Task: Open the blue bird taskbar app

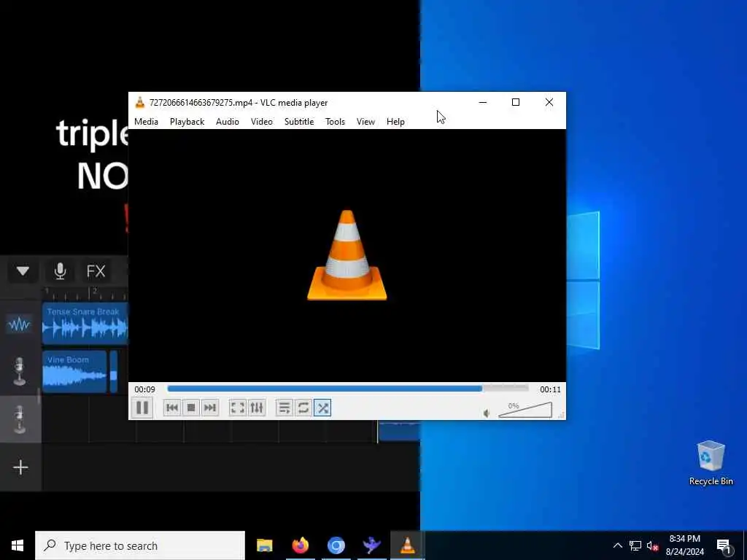Action: tap(371, 545)
